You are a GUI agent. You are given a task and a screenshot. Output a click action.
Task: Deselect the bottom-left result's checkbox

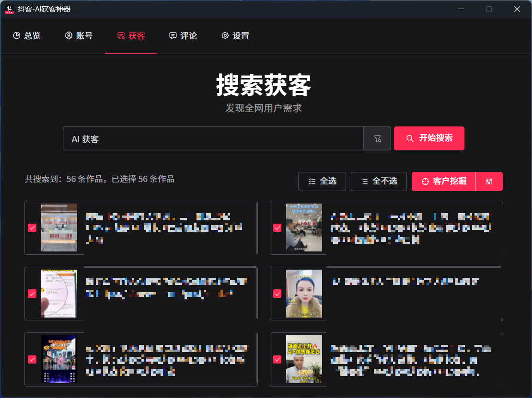(x=32, y=359)
